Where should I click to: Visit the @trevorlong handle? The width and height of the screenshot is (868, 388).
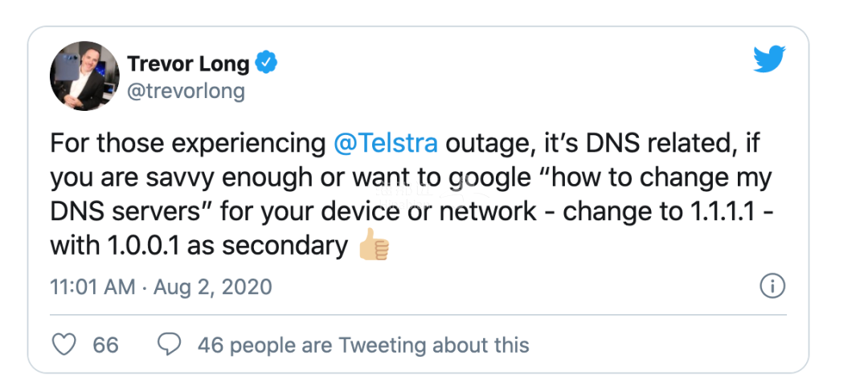186,91
